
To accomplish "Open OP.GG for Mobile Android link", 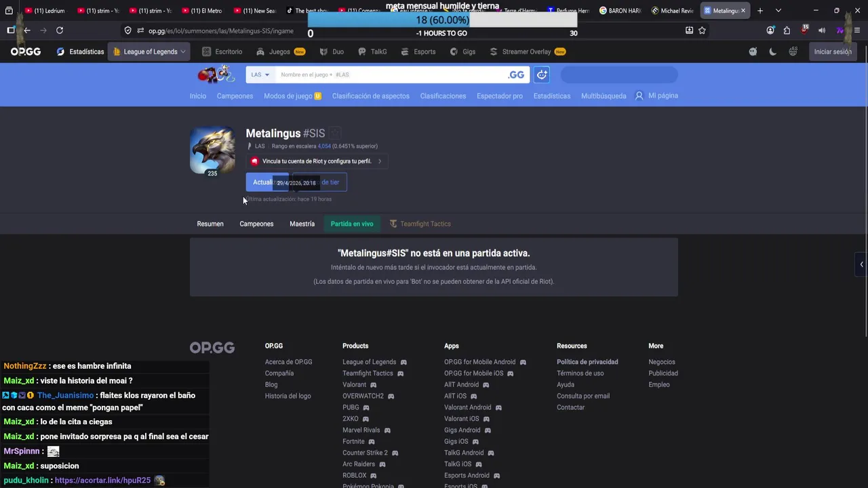I will pyautogui.click(x=485, y=362).
